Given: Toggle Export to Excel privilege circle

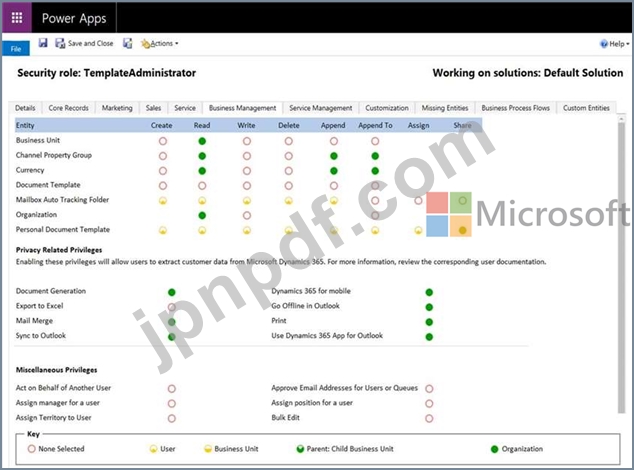Looking at the screenshot, I should click(x=171, y=307).
